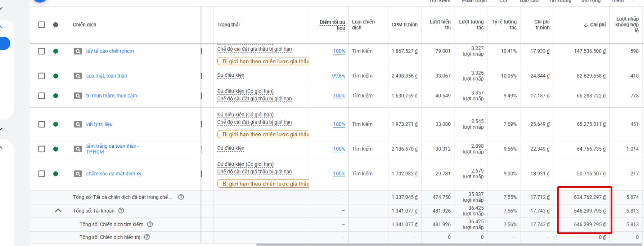Sort by Loại chiến dịch column

click(363, 25)
